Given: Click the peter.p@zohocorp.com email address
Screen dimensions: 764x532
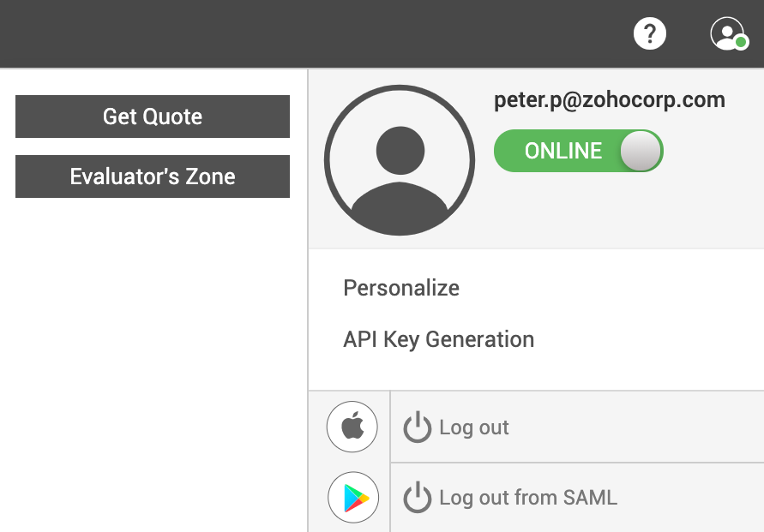Looking at the screenshot, I should coord(610,100).
